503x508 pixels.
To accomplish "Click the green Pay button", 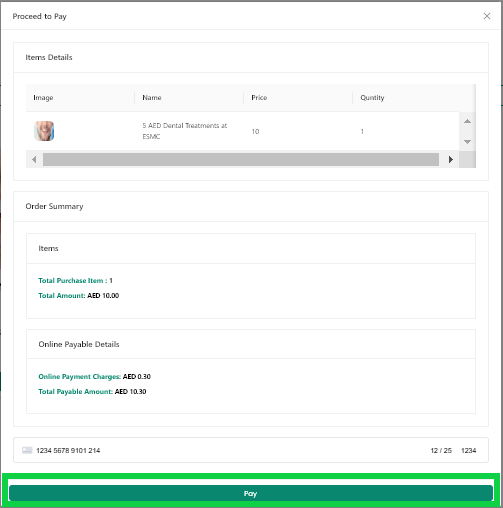I will coord(251,493).
